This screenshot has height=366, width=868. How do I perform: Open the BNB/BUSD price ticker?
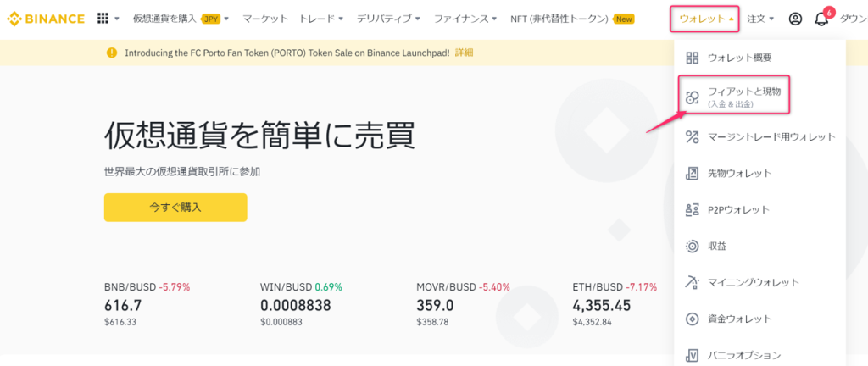pos(147,304)
